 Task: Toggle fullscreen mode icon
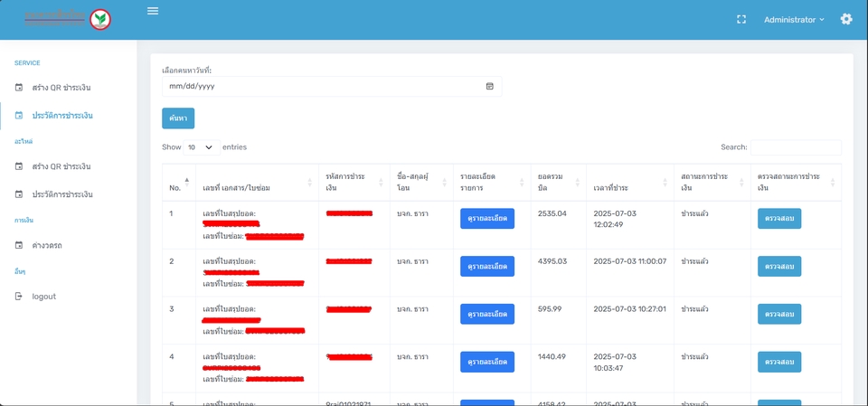point(741,19)
